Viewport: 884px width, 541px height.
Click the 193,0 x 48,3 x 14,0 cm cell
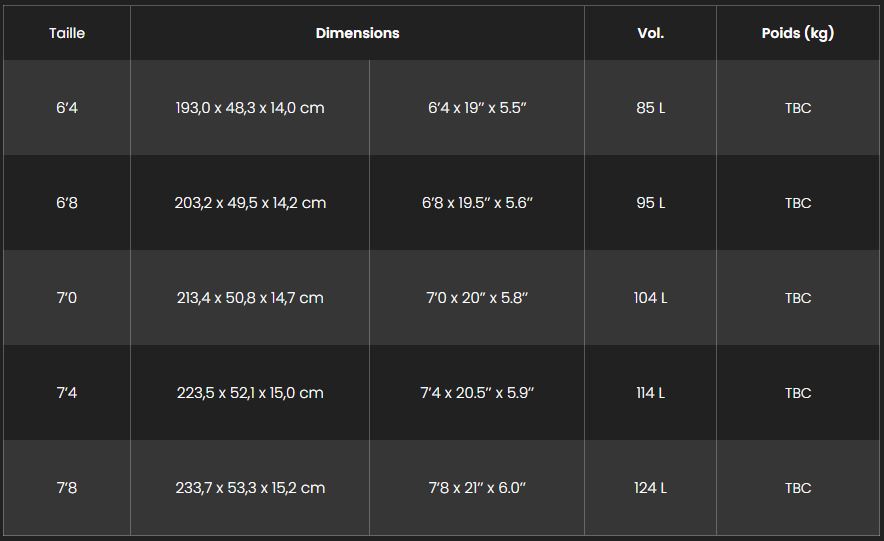(x=250, y=108)
